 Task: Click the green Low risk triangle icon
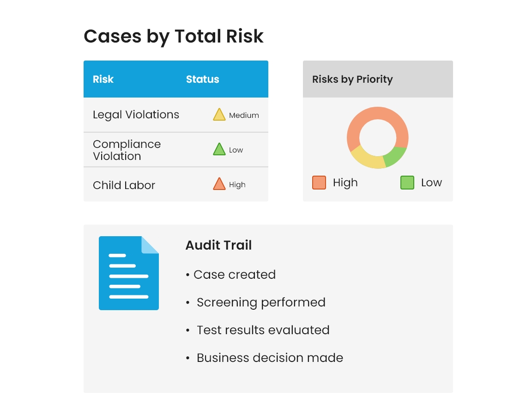click(x=219, y=150)
